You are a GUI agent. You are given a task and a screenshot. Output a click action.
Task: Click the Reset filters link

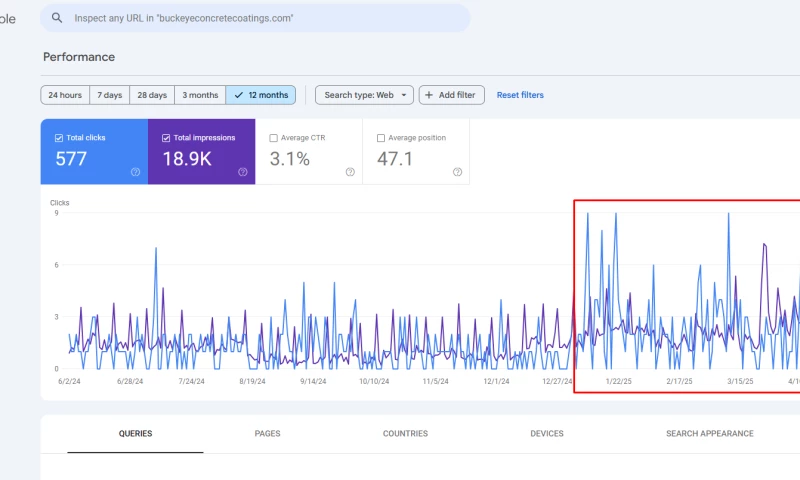[x=520, y=95]
